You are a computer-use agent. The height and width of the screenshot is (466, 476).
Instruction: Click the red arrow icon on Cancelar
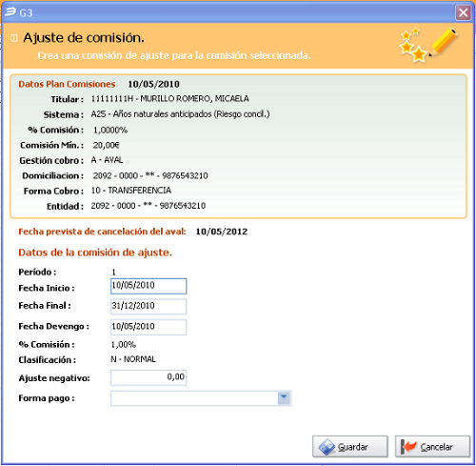point(408,447)
